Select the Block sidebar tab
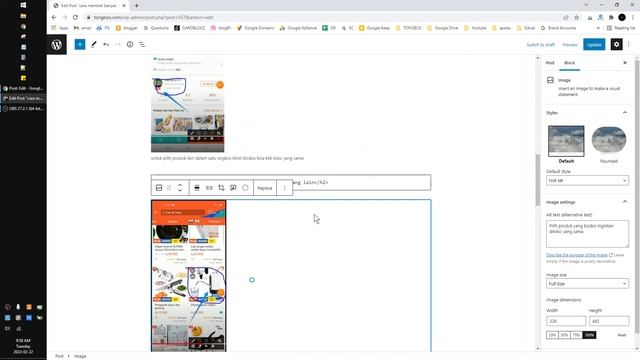The image size is (640, 360). pos(569,63)
